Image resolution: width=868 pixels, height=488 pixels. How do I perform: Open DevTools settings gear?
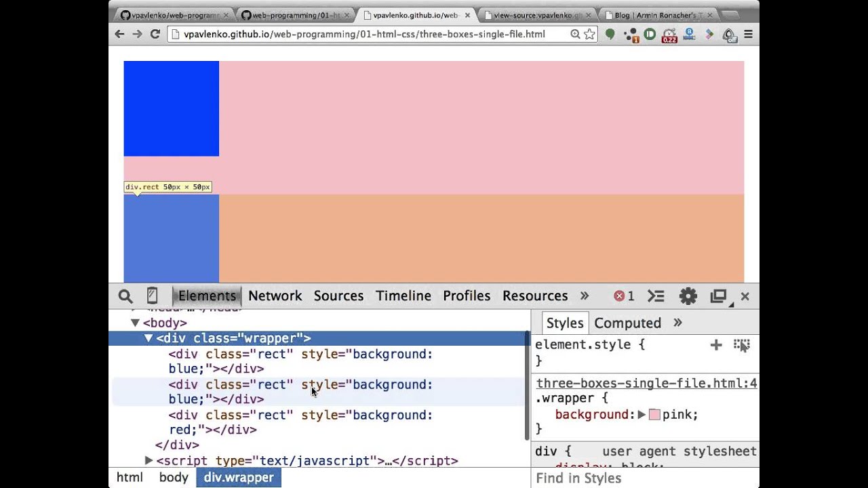pyautogui.click(x=688, y=296)
